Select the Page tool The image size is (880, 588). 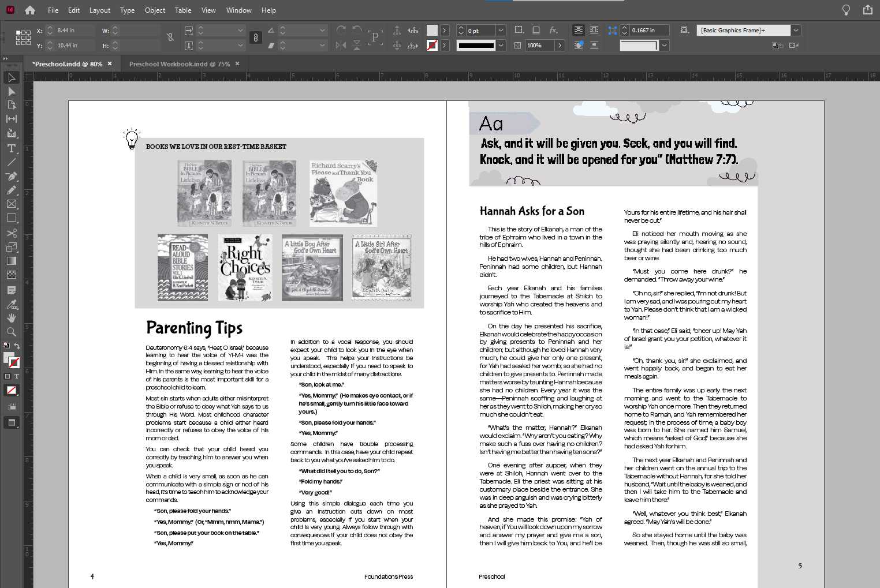(x=11, y=105)
